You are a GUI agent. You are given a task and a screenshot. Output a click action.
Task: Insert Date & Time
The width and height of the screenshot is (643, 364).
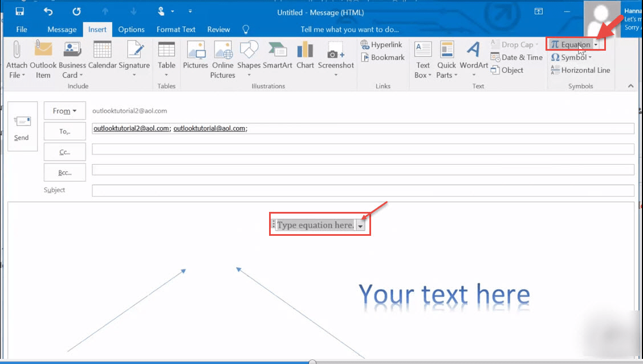pos(516,58)
